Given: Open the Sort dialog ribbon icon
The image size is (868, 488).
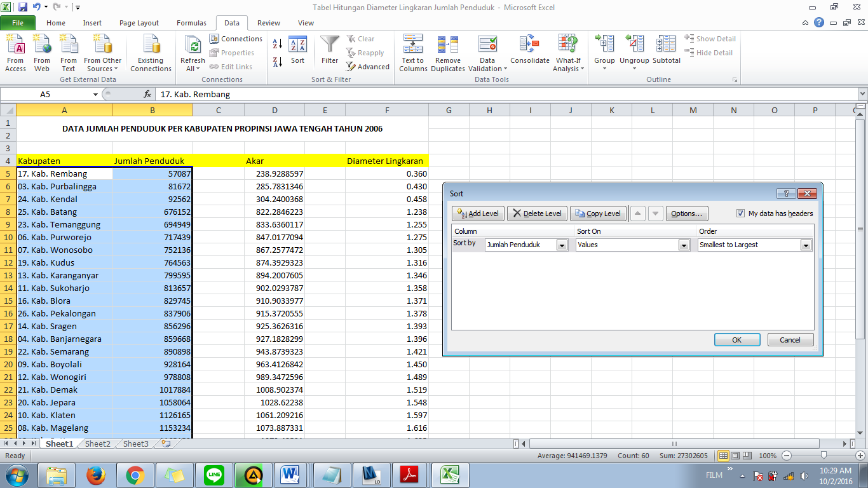Looking at the screenshot, I should point(298,51).
